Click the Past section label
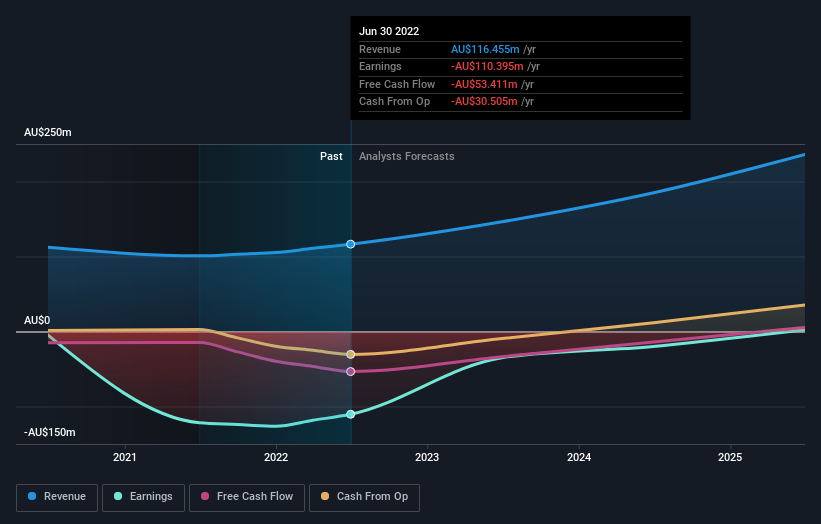 pyautogui.click(x=331, y=157)
